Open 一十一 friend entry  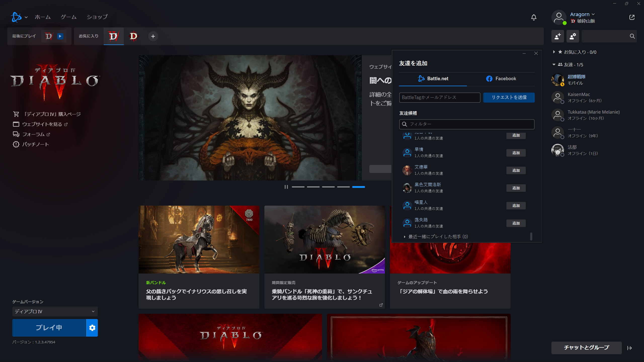(x=594, y=132)
